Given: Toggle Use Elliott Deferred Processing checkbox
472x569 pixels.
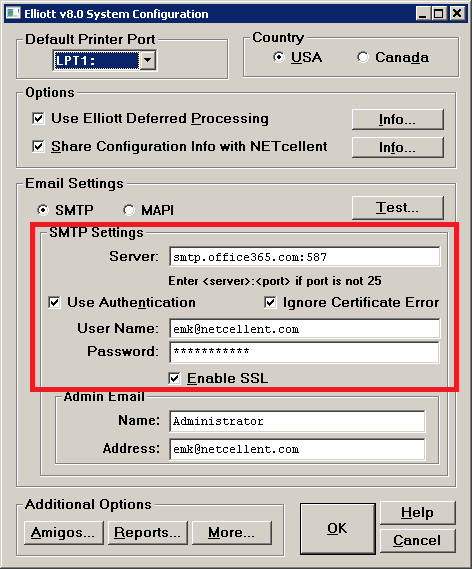Looking at the screenshot, I should tap(38, 118).
